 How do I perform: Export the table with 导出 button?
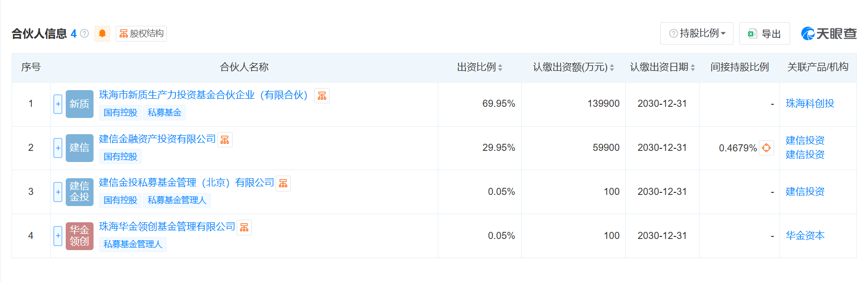click(x=764, y=33)
